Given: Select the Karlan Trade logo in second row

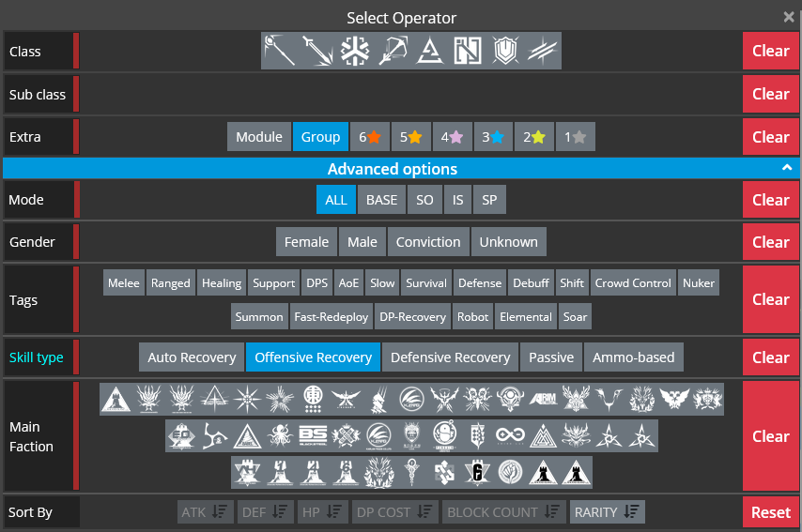Looking at the screenshot, I should [378, 436].
